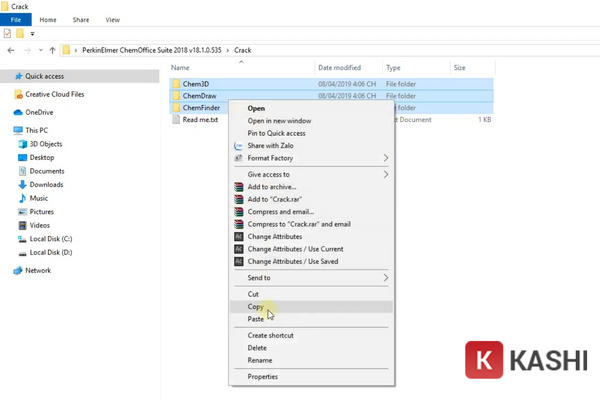Select Network in navigation pane
Screen dimensions: 600x400
pos(38,270)
